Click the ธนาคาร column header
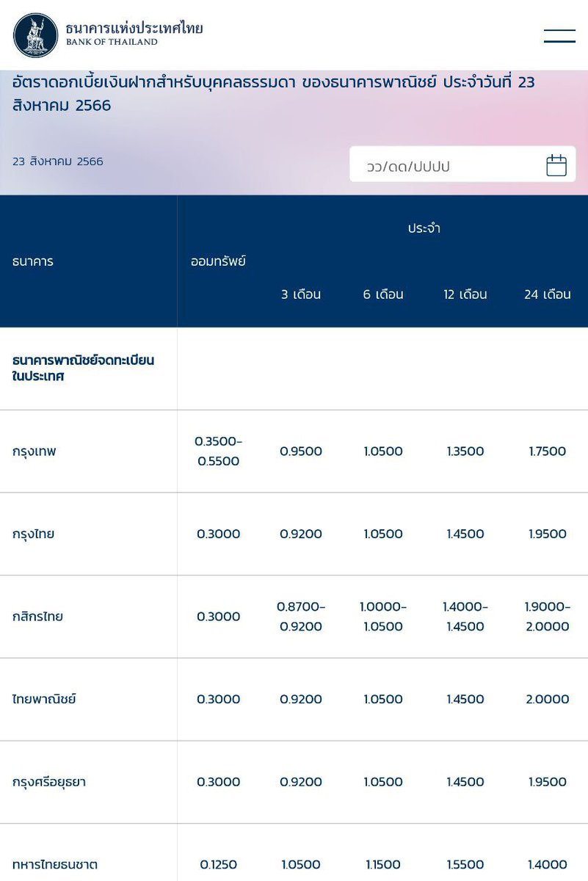 33,261
